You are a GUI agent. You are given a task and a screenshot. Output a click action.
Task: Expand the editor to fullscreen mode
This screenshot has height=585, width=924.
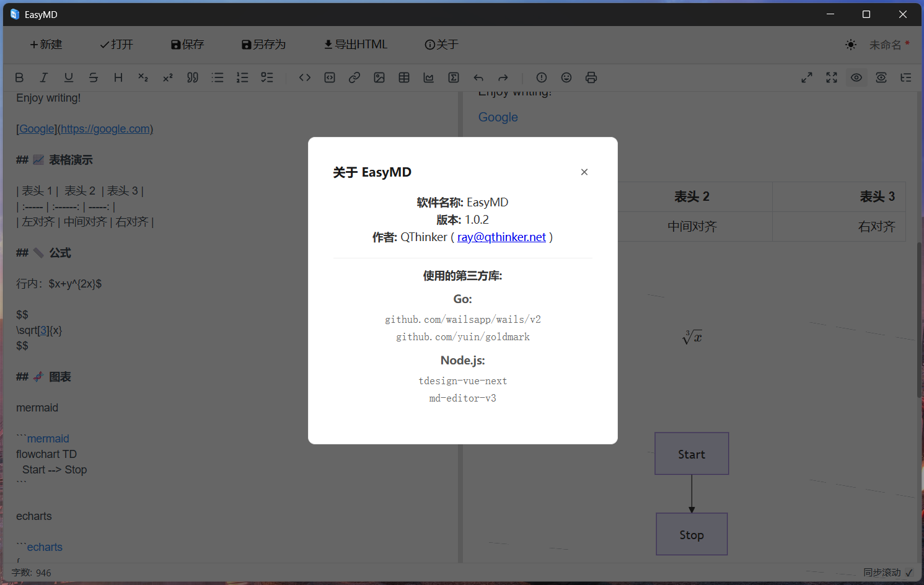click(831, 77)
